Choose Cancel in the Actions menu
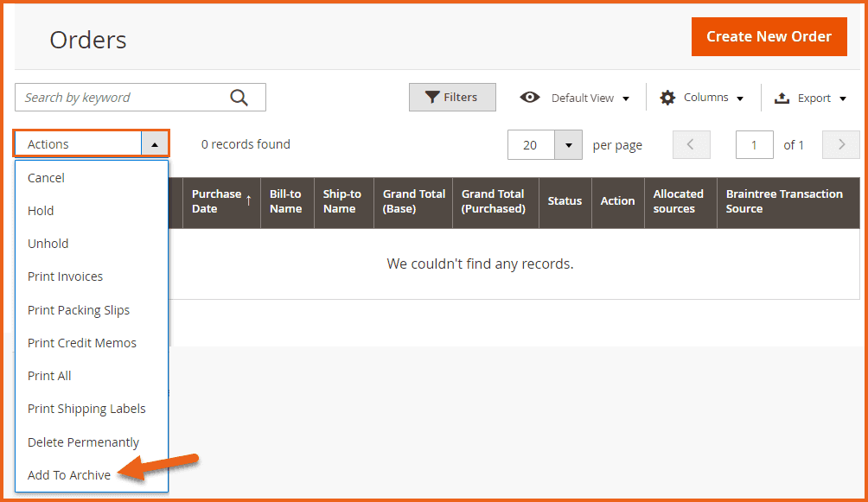The image size is (868, 502). pyautogui.click(x=47, y=178)
